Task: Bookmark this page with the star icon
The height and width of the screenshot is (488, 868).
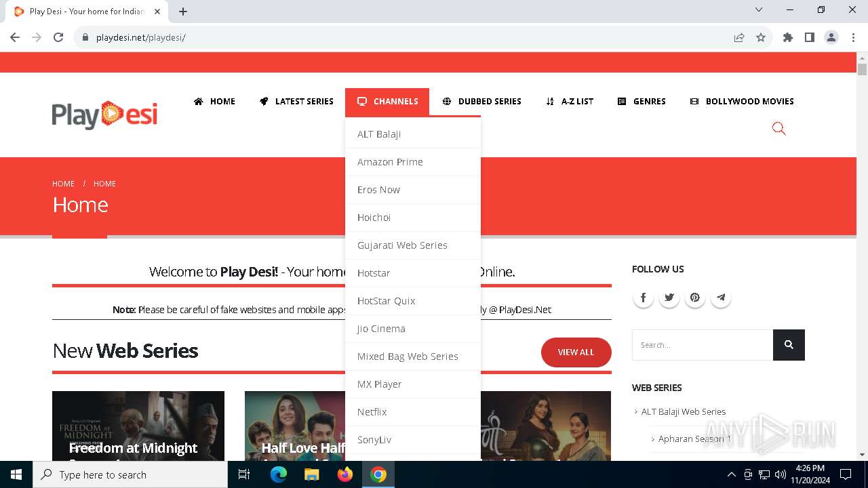Action: 761,37
